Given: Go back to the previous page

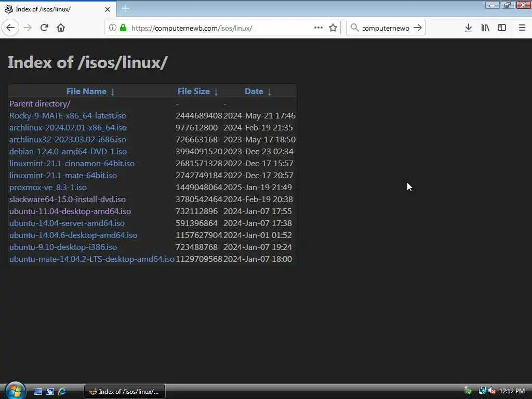Looking at the screenshot, I should 10,28.
